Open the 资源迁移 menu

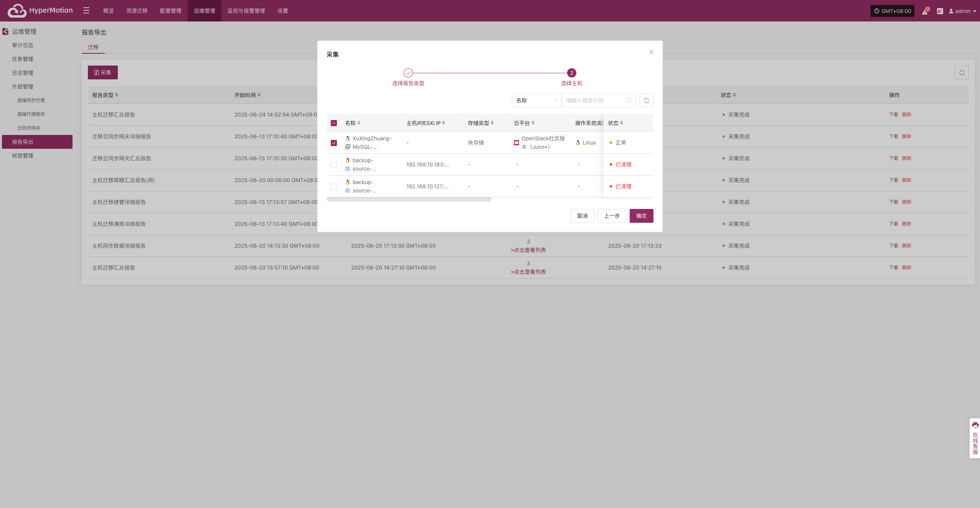click(137, 11)
